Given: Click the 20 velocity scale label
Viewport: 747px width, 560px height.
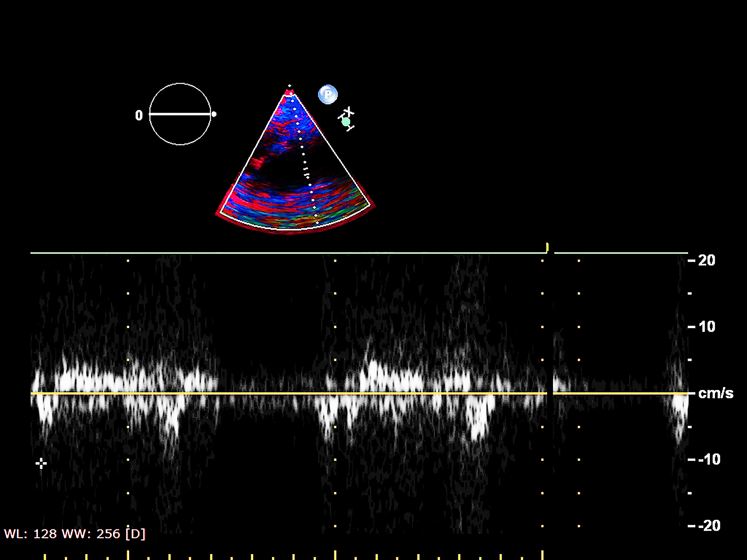Looking at the screenshot, I should click(706, 260).
